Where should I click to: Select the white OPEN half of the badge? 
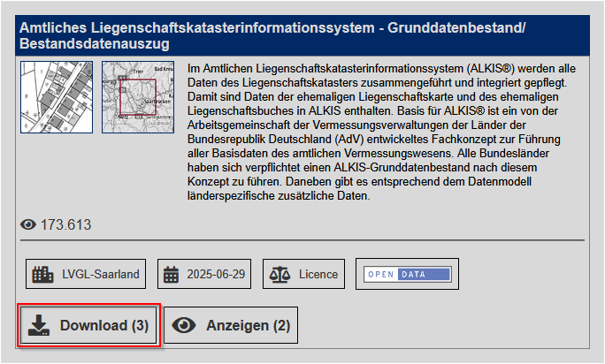point(381,274)
